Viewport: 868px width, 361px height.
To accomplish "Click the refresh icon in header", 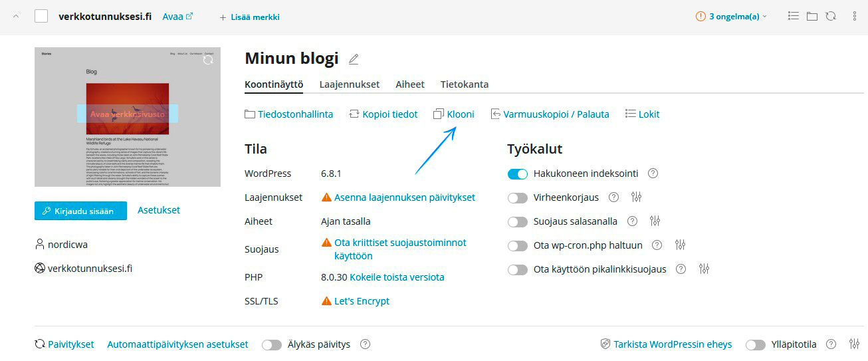I will (831, 17).
